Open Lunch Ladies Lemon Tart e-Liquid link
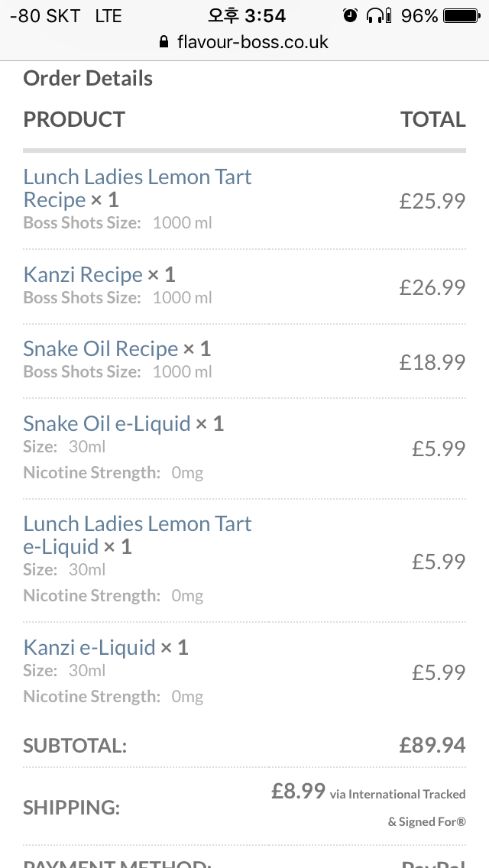This screenshot has height=868, width=489. 137,535
